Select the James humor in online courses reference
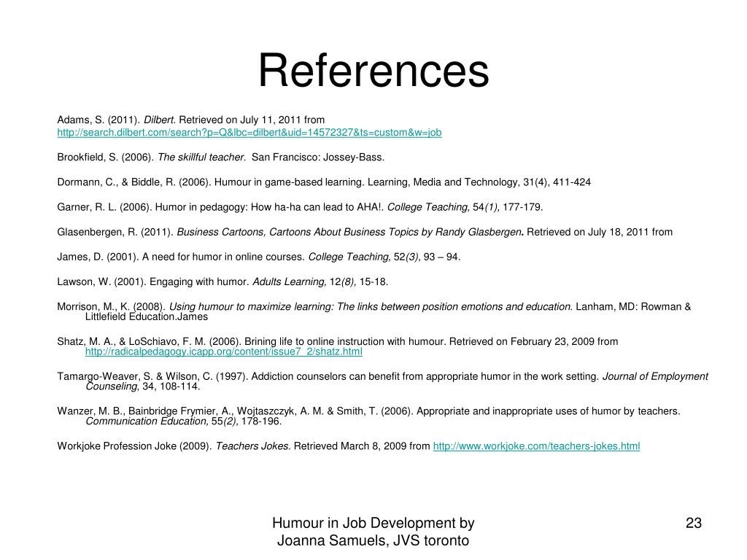Image resolution: width=747 pixels, height=560 pixels. point(258,257)
